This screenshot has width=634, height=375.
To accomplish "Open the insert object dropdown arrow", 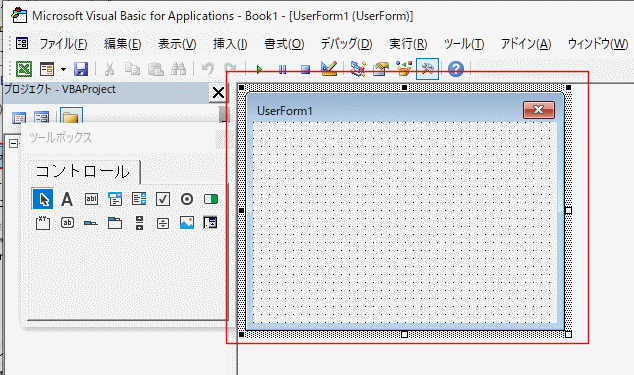I will point(63,70).
